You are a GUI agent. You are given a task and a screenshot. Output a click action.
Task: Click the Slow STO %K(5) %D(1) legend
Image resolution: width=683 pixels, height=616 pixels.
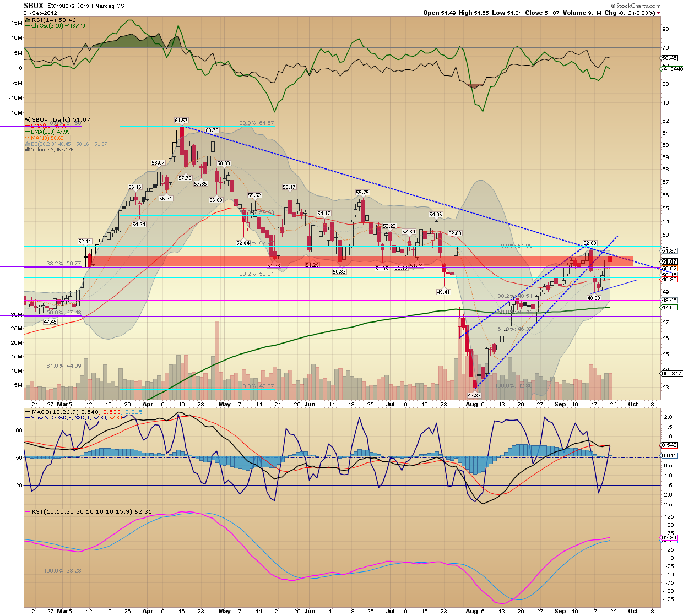click(x=77, y=418)
